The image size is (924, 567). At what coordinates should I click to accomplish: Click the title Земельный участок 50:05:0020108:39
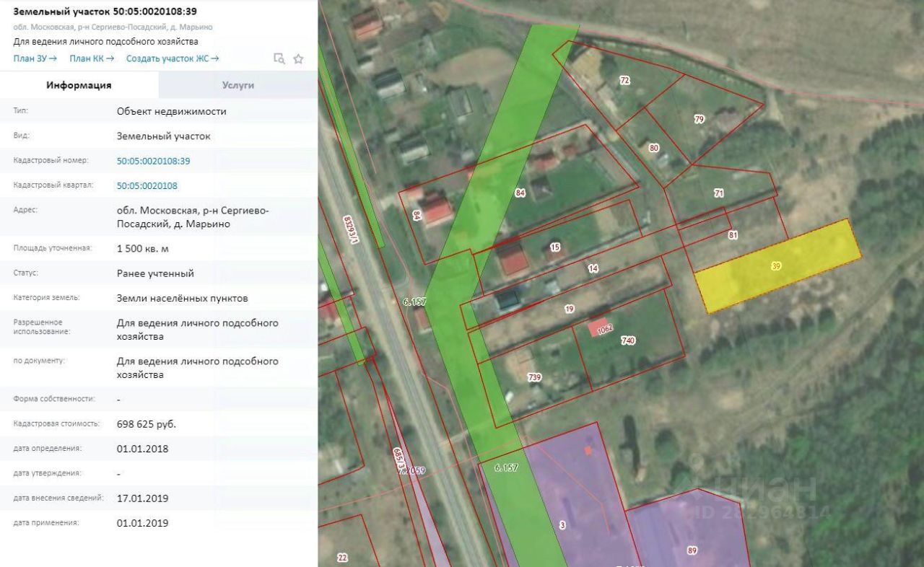tap(105, 12)
